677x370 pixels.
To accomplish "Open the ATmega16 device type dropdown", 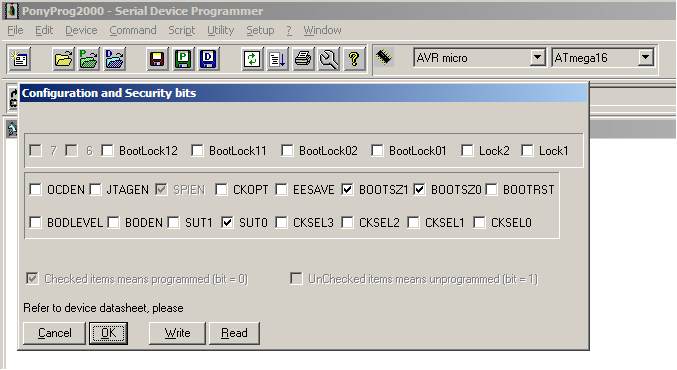I will (645, 57).
